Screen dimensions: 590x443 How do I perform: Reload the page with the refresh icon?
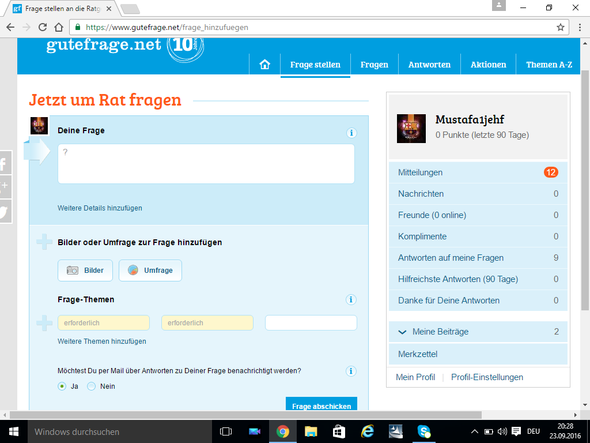43,27
